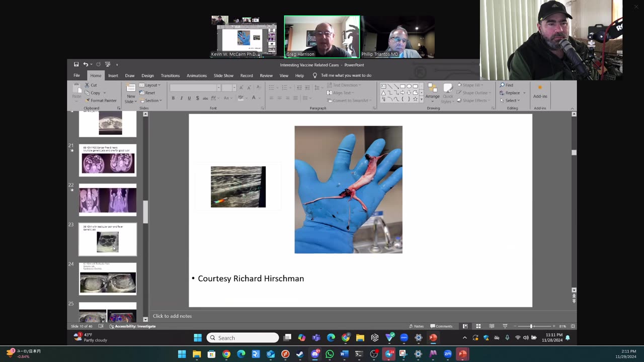Image resolution: width=644 pixels, height=362 pixels.
Task: Select the Triangle shape in shapes gallery
Action: point(384,93)
